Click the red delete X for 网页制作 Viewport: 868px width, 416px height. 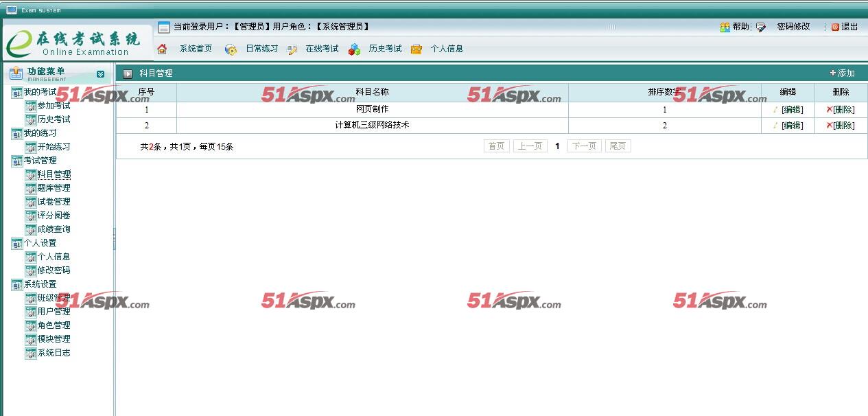(829, 109)
